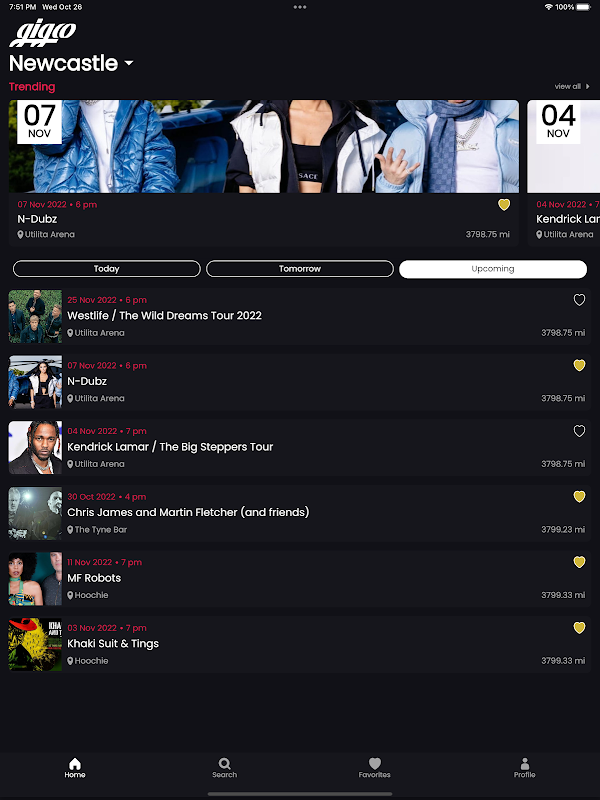Open the N-Dubz trending banner image
This screenshot has height=800, width=600.
tap(264, 146)
